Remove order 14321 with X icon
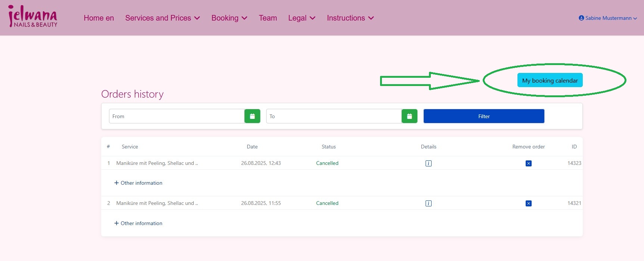Screen dimensions: 644x261 pos(528,203)
